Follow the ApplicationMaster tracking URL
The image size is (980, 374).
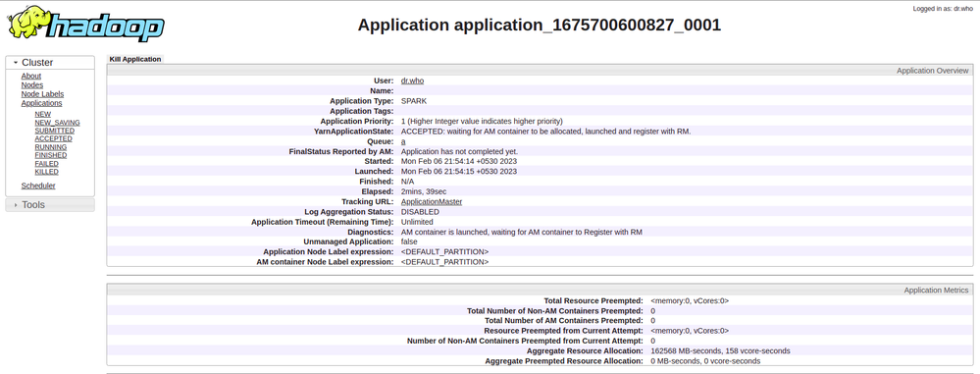tap(432, 201)
